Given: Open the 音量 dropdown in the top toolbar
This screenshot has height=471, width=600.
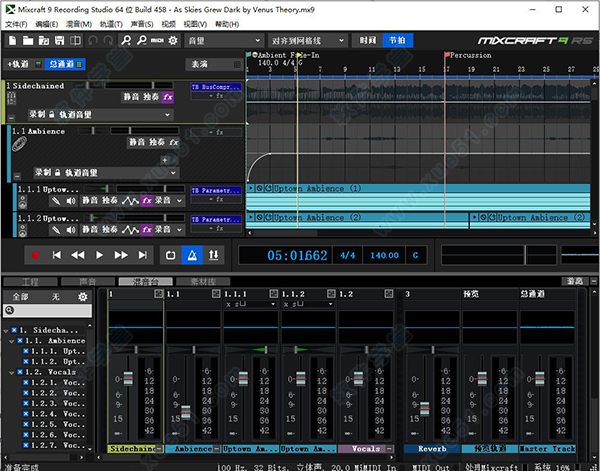Looking at the screenshot, I should tap(224, 40).
